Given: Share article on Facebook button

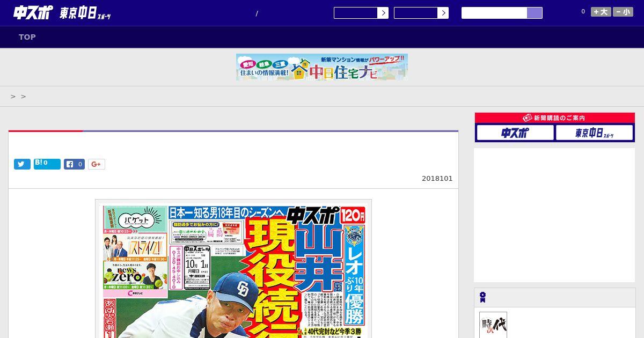Looking at the screenshot, I should click(75, 164).
